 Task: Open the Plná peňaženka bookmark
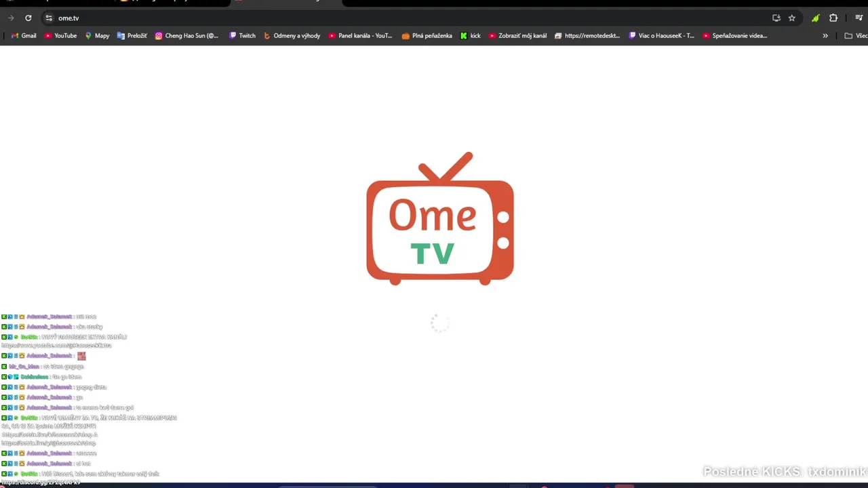pyautogui.click(x=427, y=36)
